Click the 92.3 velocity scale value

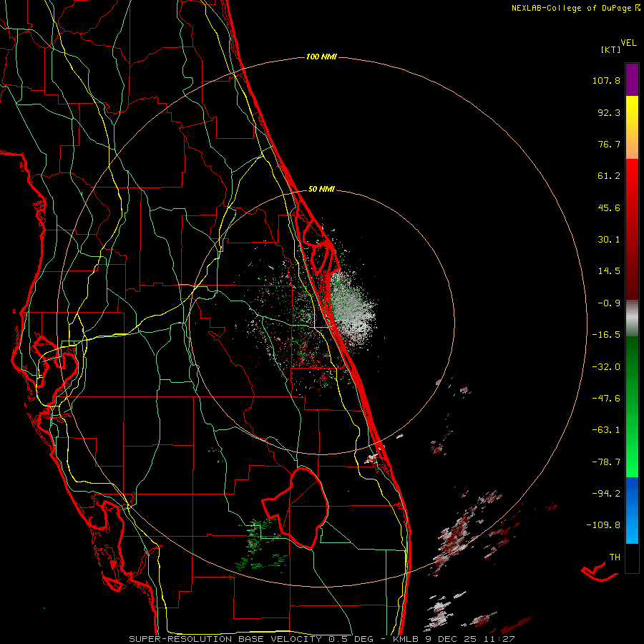click(x=609, y=112)
